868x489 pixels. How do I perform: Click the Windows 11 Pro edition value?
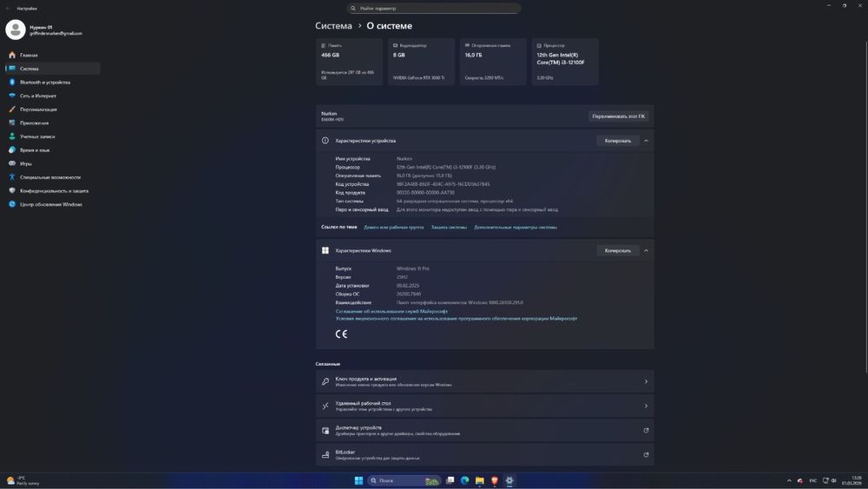tap(413, 268)
